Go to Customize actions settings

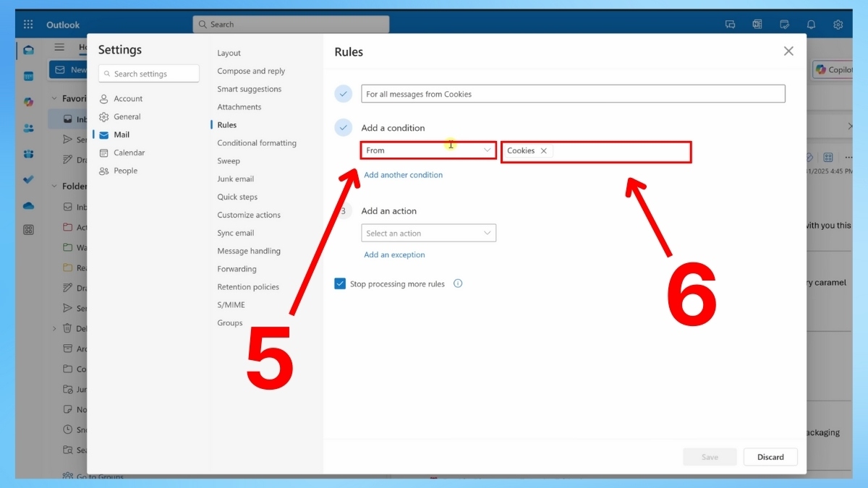[x=249, y=215]
